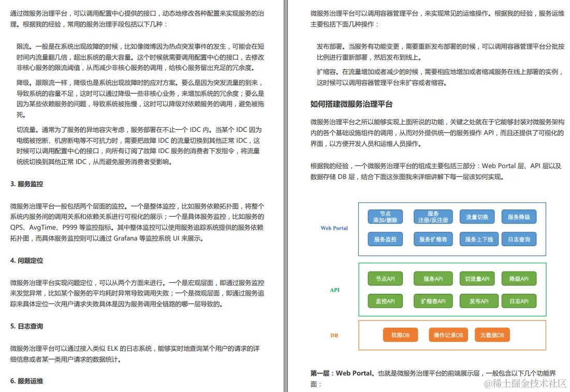Select the 服务降级 box in the diagram
Viewport: 570px width, 392px height.
coord(519,217)
